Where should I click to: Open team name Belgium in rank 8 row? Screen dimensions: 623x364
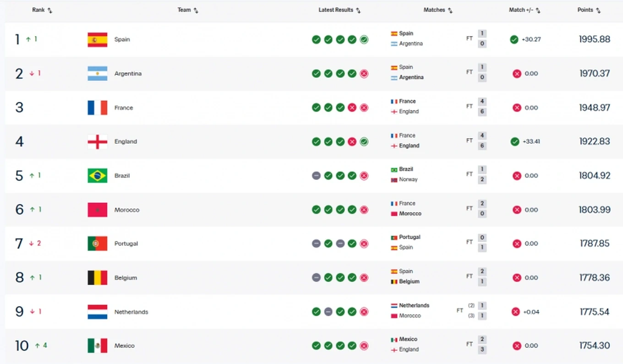[x=126, y=278]
